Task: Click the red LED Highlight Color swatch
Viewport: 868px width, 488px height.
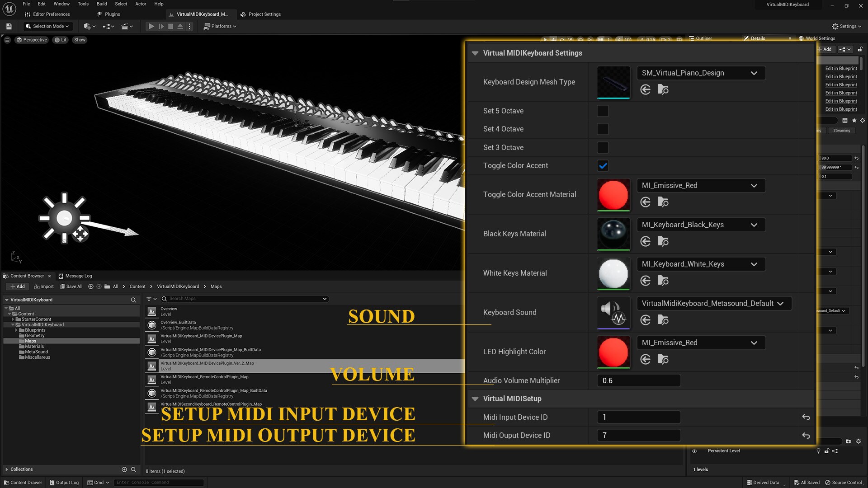Action: pos(613,352)
